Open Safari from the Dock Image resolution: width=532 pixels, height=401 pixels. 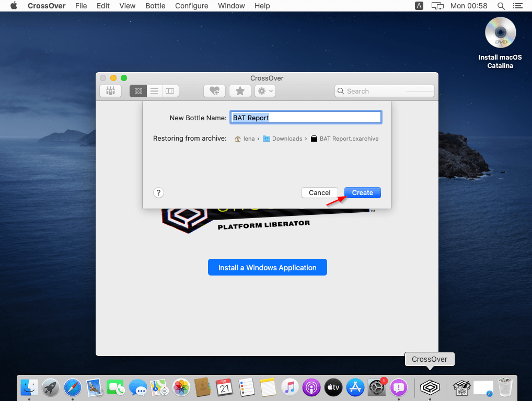73,387
